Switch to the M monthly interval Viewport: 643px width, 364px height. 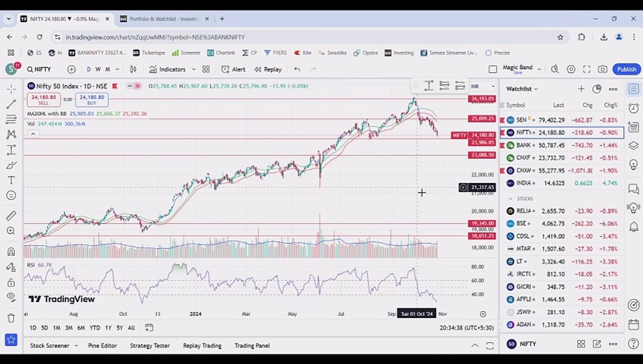coord(107,69)
